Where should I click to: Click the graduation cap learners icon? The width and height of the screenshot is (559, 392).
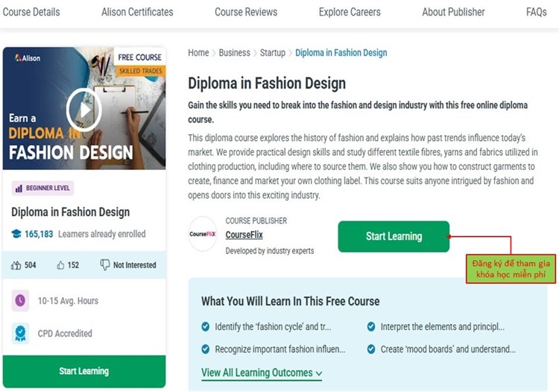pos(16,234)
